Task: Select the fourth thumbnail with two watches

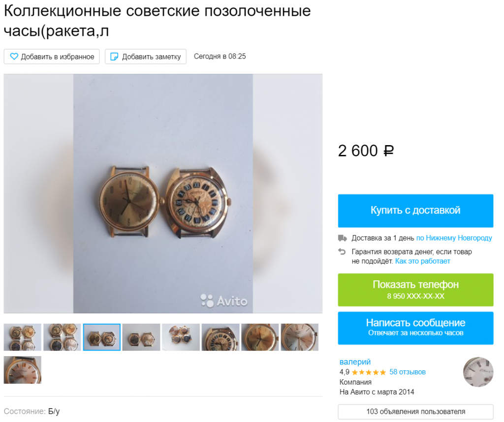Action: coord(141,337)
